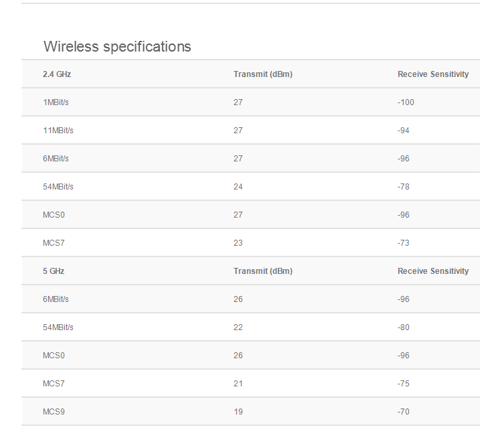The image size is (502, 448).
Task: Click the -78 sensitivity value
Action: coord(404,187)
